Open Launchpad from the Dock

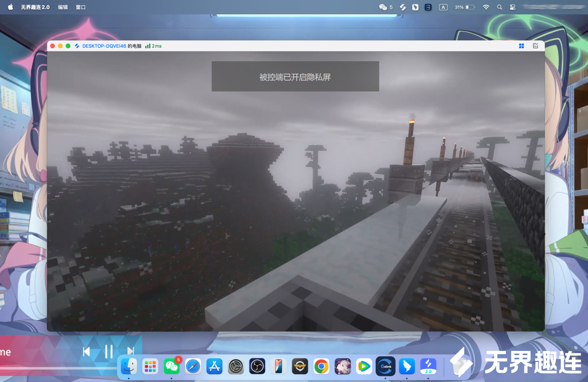(150, 366)
